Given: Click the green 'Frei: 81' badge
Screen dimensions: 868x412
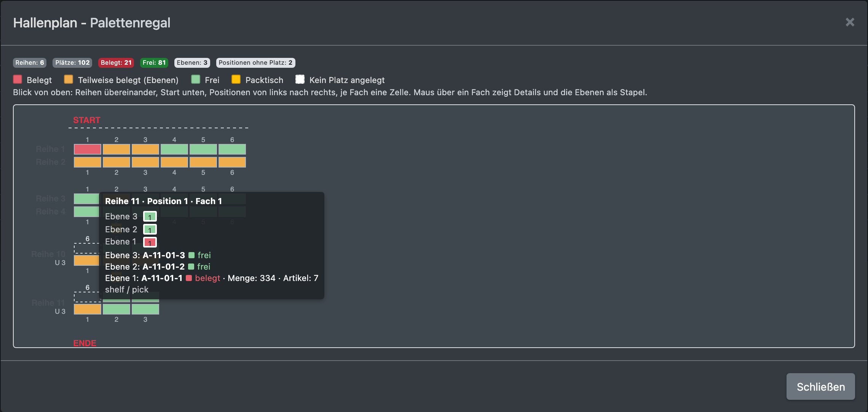Looking at the screenshot, I should tap(154, 62).
